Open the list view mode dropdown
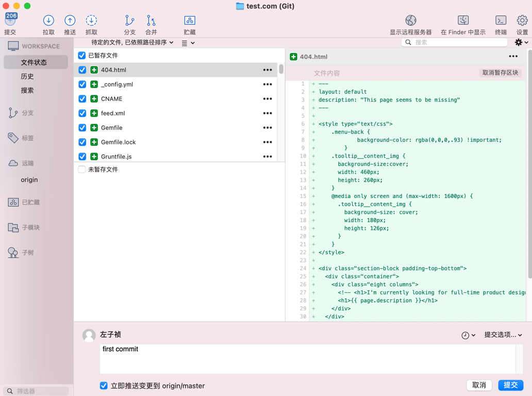This screenshot has height=396, width=532. pyautogui.click(x=188, y=43)
